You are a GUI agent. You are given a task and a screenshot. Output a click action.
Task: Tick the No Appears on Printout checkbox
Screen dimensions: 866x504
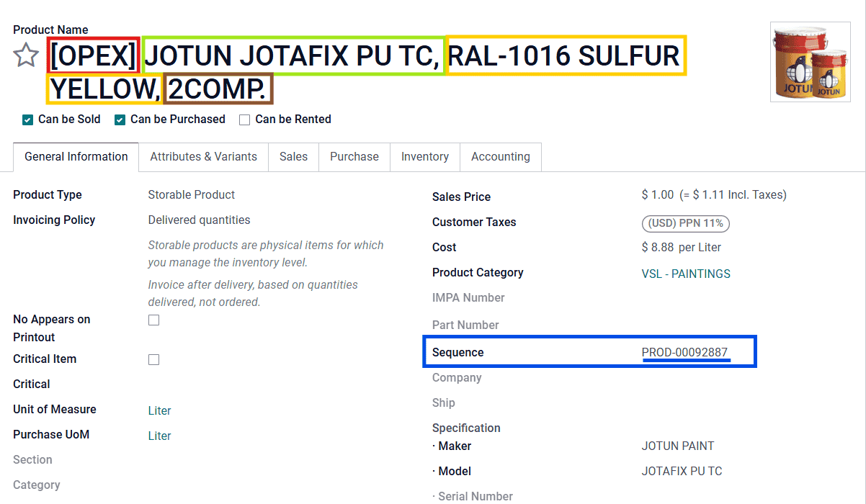[x=153, y=320]
